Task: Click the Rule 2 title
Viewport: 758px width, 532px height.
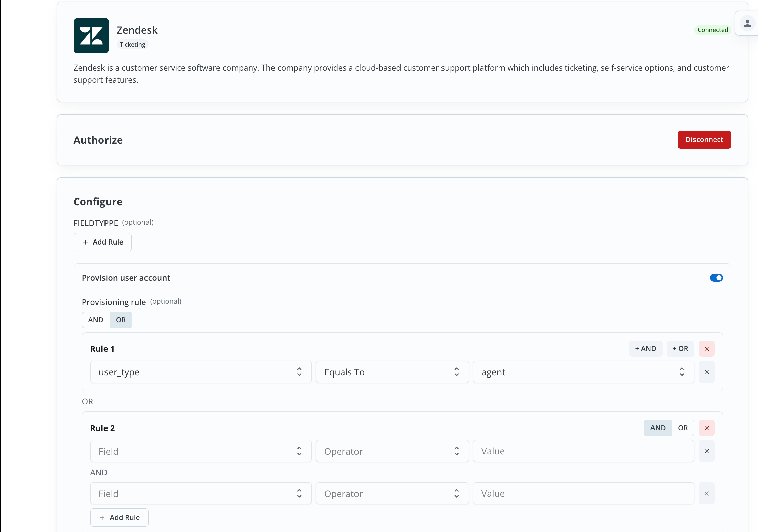Action: coord(102,428)
